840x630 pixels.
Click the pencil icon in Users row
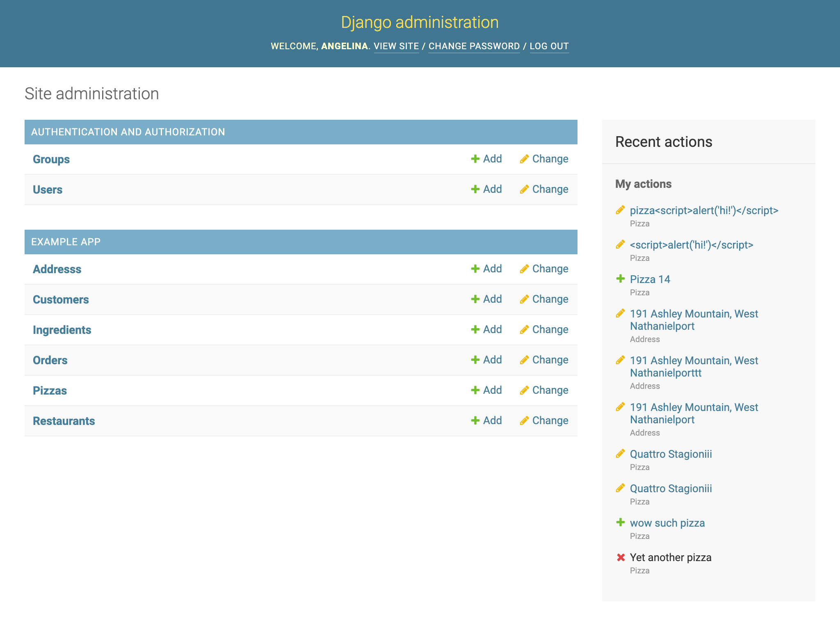pos(524,189)
